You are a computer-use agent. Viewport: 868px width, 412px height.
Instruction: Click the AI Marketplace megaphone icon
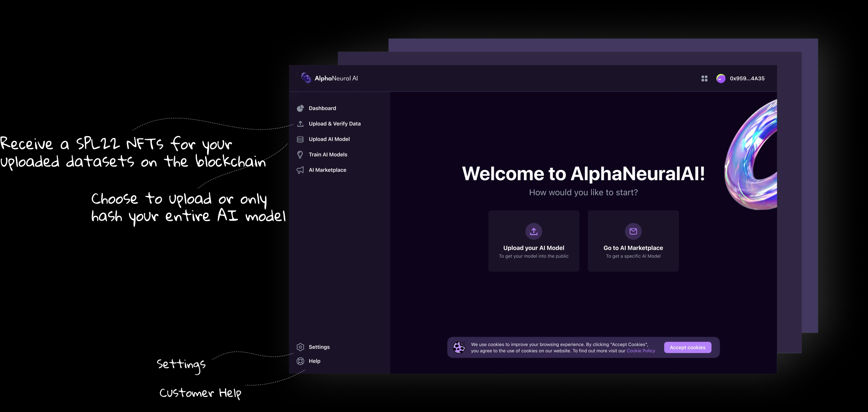(300, 170)
